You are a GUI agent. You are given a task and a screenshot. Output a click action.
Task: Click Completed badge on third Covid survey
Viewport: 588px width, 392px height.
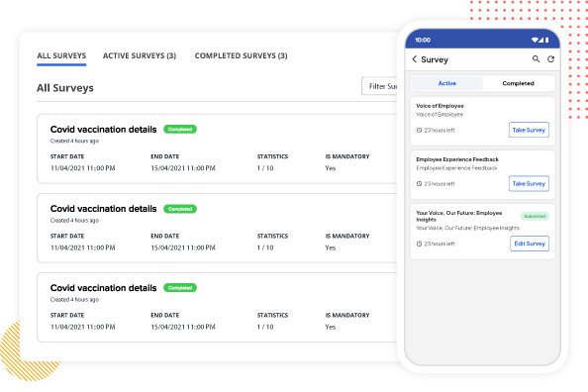tap(180, 288)
